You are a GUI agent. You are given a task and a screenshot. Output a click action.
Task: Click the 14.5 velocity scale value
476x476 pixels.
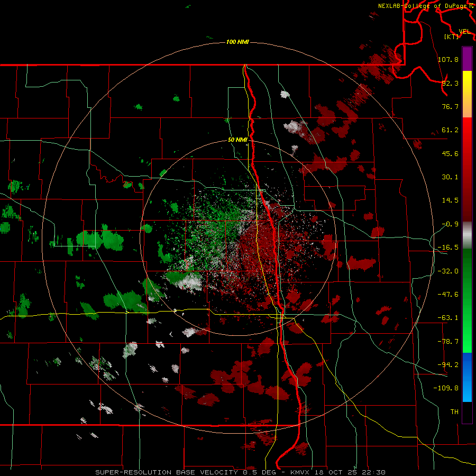point(450,200)
